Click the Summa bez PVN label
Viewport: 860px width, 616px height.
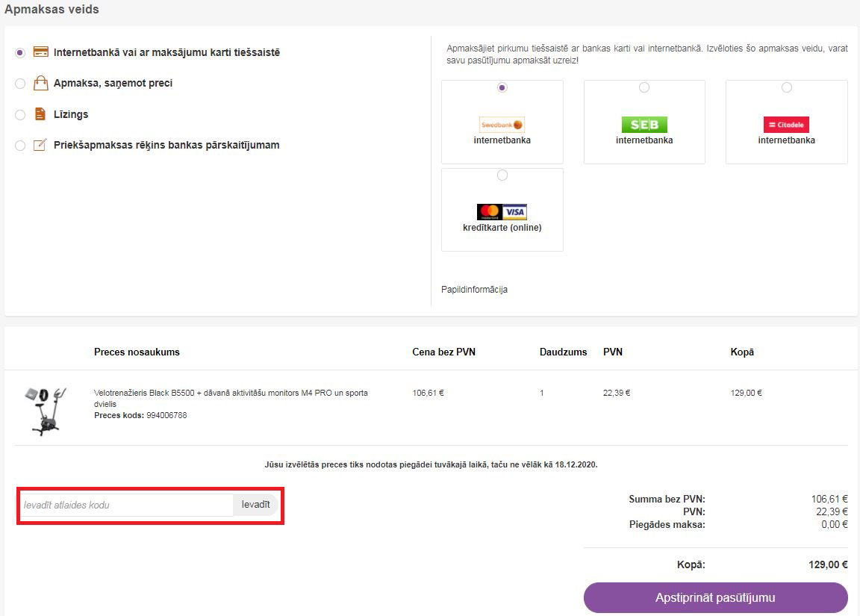point(667,500)
